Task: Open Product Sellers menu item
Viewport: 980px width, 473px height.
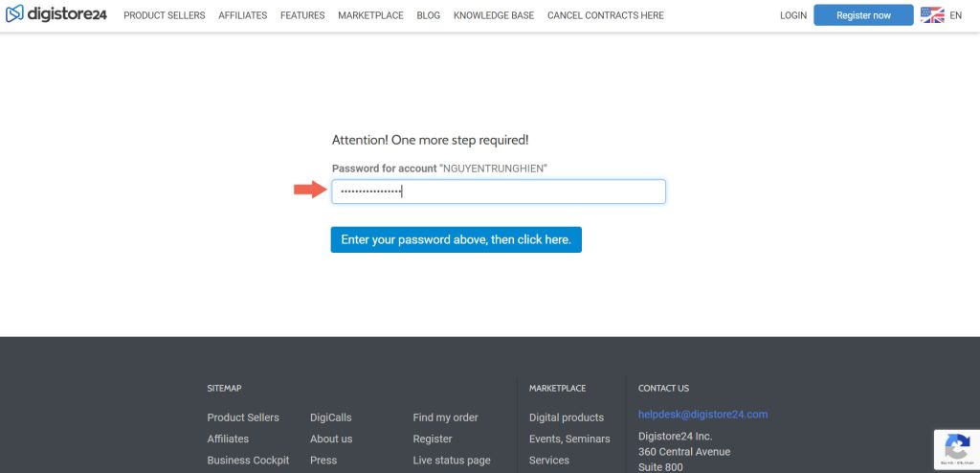Action: (x=164, y=15)
